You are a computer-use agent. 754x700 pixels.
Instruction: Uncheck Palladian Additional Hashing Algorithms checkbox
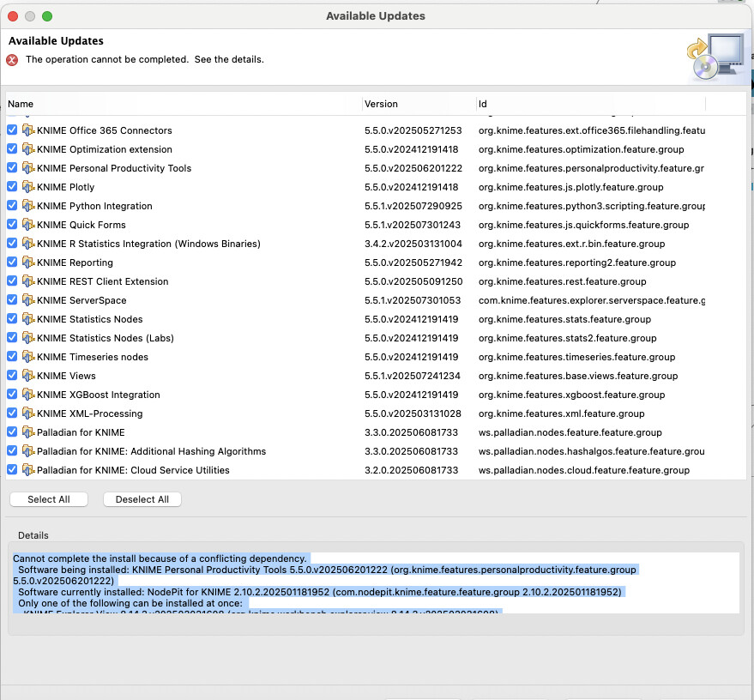coord(12,450)
